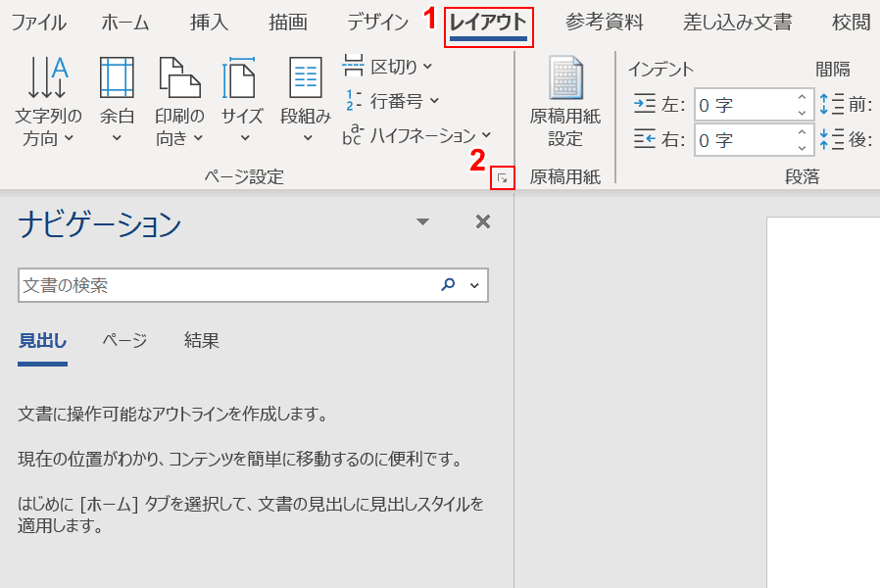Viewport: 880px width, 588px height.
Task: Click the ナビゲーション pane title
Action: 99,224
